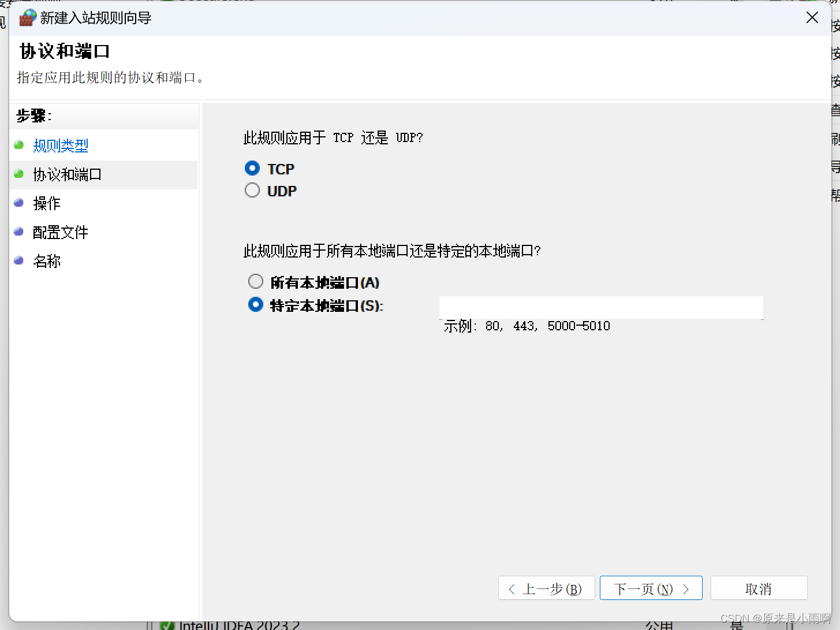Click the back arrow on 上一步 button
Image resolution: width=840 pixels, height=630 pixels.
tap(512, 588)
